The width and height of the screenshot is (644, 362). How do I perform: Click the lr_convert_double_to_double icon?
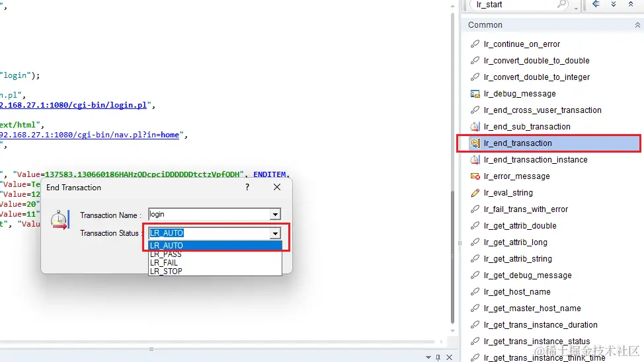[x=475, y=60]
